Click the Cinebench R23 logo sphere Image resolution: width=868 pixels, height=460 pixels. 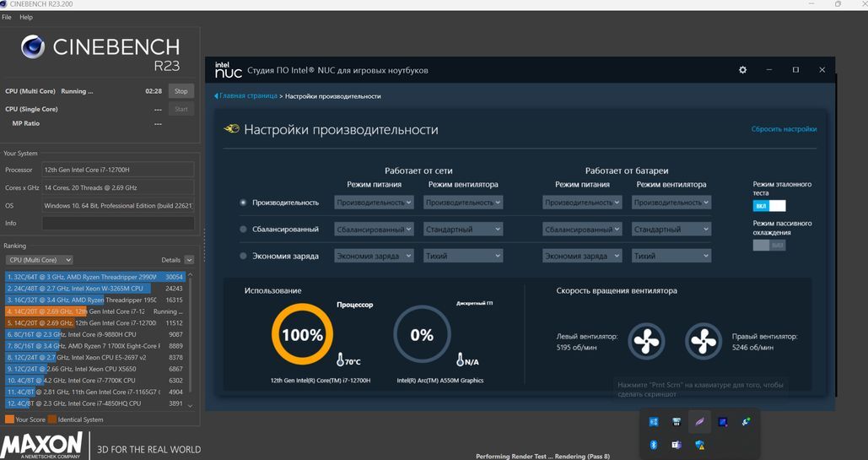[33, 47]
